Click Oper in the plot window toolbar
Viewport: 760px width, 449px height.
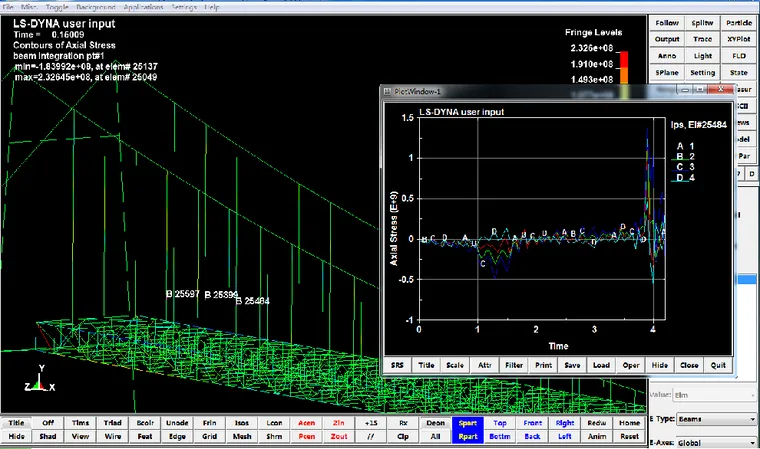631,365
